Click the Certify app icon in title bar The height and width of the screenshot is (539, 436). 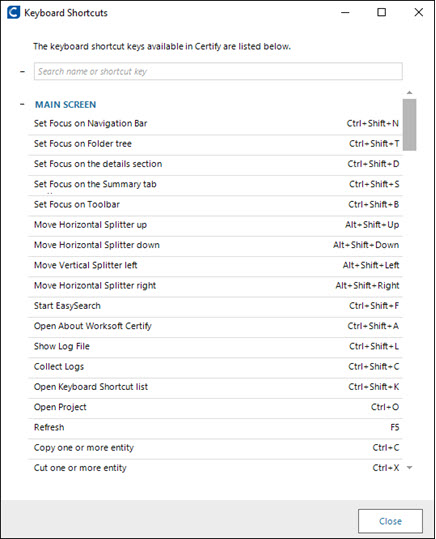13,12
